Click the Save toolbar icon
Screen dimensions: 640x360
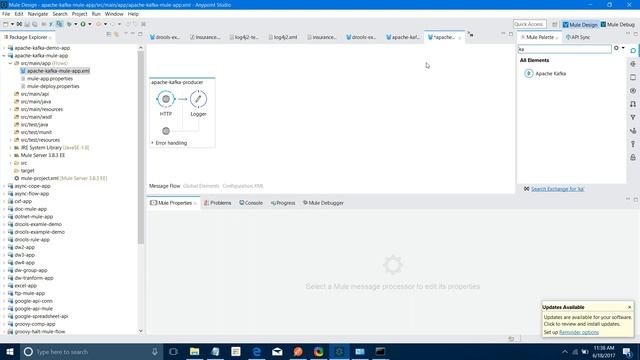(x=27, y=24)
